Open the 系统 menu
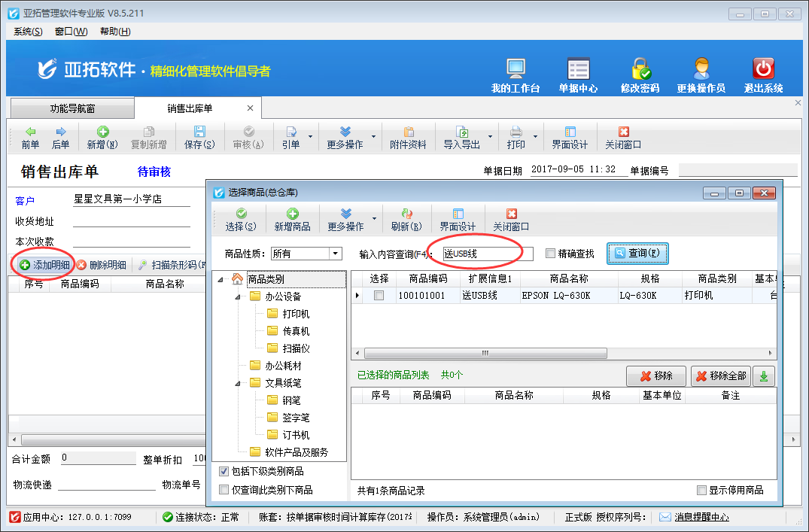The width and height of the screenshot is (809, 532). [x=28, y=32]
